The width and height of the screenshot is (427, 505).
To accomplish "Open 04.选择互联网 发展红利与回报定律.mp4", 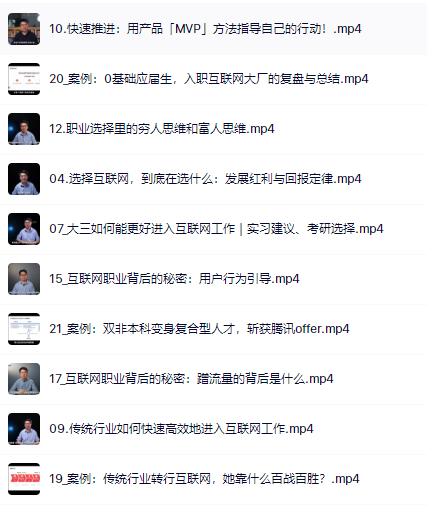I will click(205, 179).
